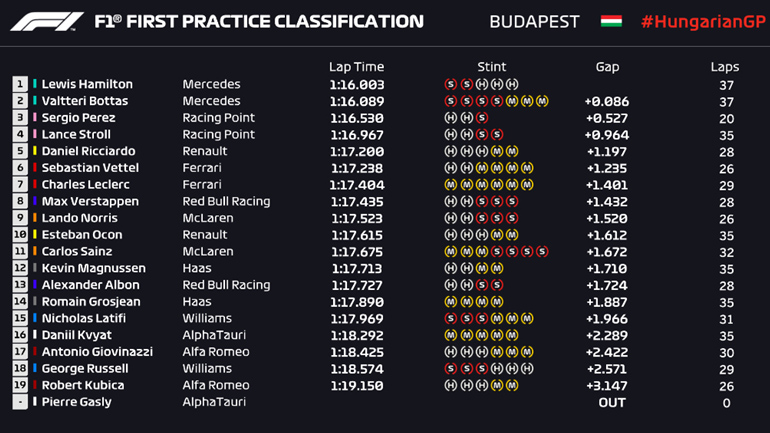Click the red soft tyre in Perez's stint

pos(482,118)
